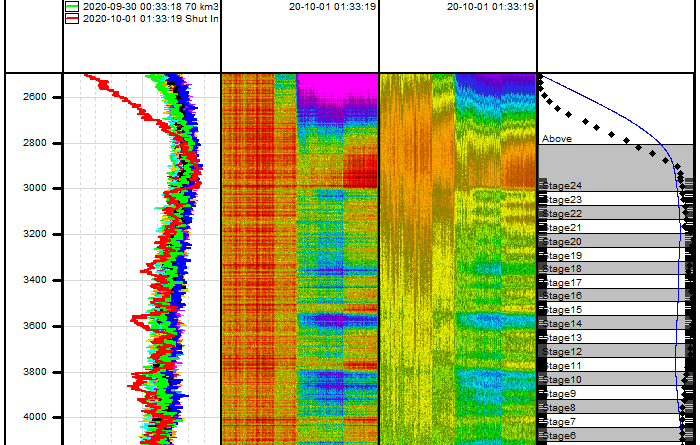Click the red legend swatch for Shut In
Viewport: 700px width, 445px height.
(72, 19)
